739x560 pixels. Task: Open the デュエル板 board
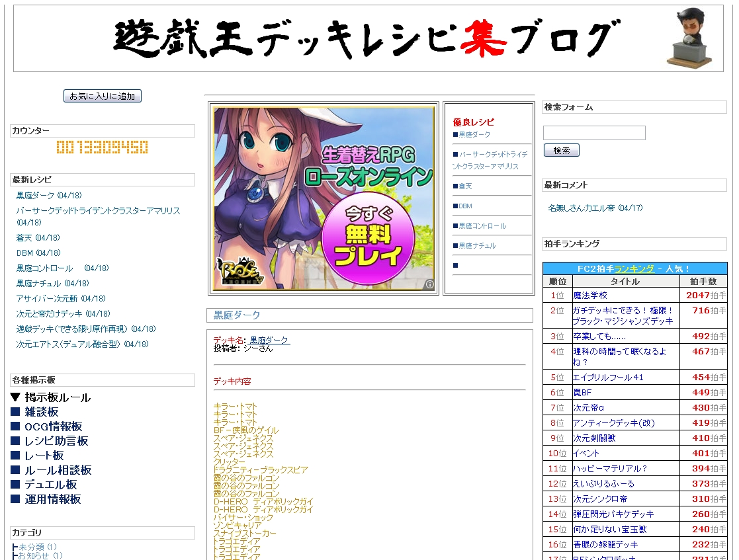(51, 485)
